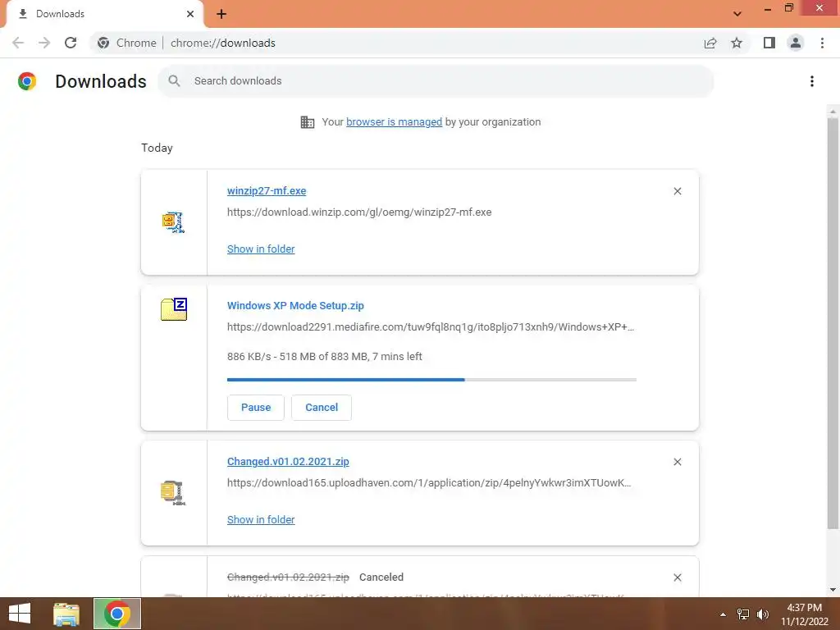
Task: Click the organization building icon
Action: click(x=307, y=122)
